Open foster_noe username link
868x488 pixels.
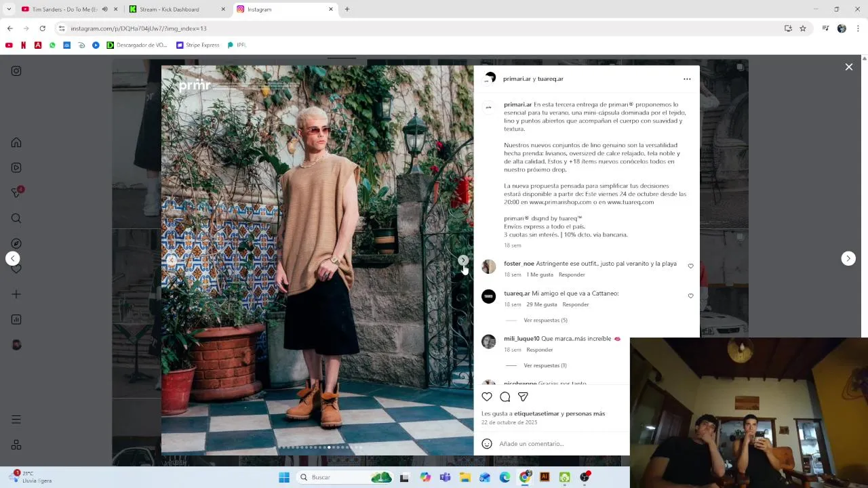[x=519, y=264]
